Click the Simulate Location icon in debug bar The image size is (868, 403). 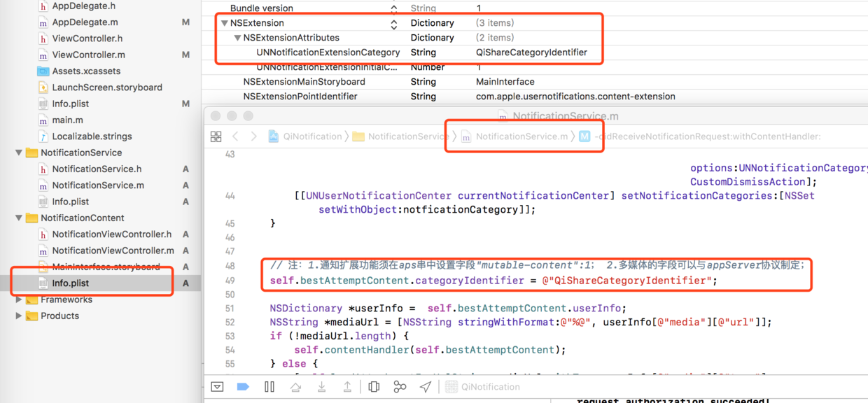tap(426, 386)
